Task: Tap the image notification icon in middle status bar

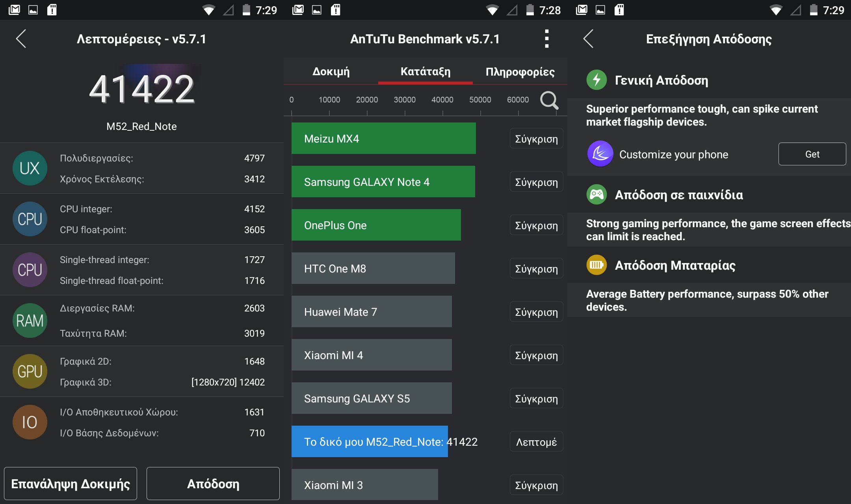Action: click(x=317, y=10)
